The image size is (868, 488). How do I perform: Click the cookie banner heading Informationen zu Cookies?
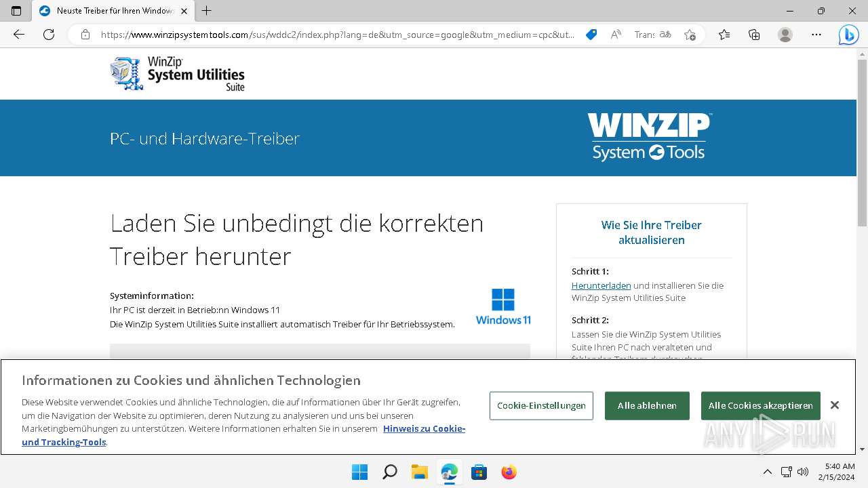click(191, 380)
